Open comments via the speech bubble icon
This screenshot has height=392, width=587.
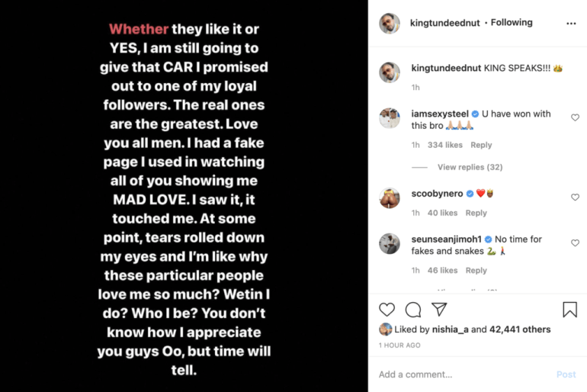click(x=413, y=310)
